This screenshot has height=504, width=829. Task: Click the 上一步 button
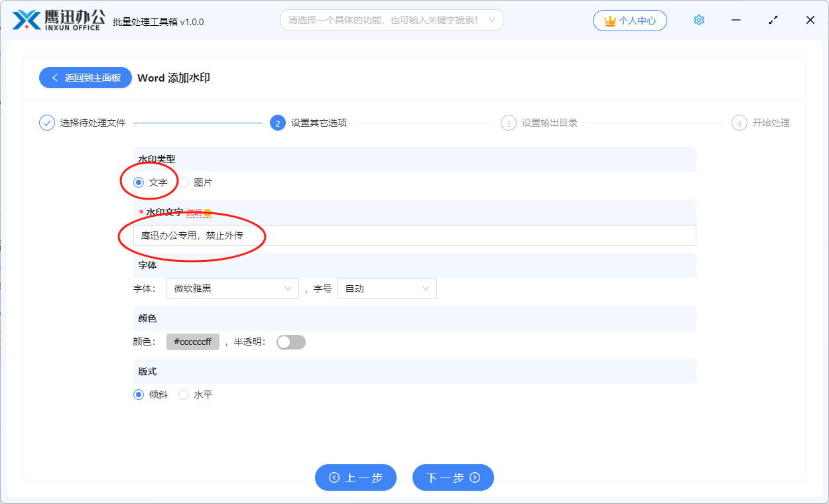[x=355, y=477]
